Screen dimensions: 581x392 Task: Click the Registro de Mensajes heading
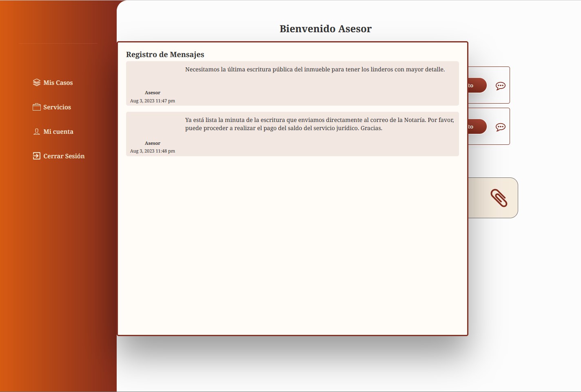(165, 55)
